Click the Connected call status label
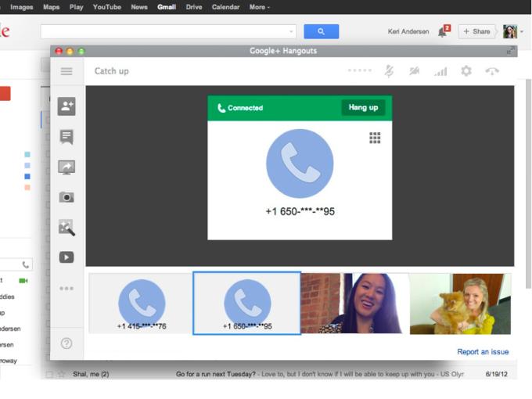Screen dimensions: 532x399 [240, 108]
